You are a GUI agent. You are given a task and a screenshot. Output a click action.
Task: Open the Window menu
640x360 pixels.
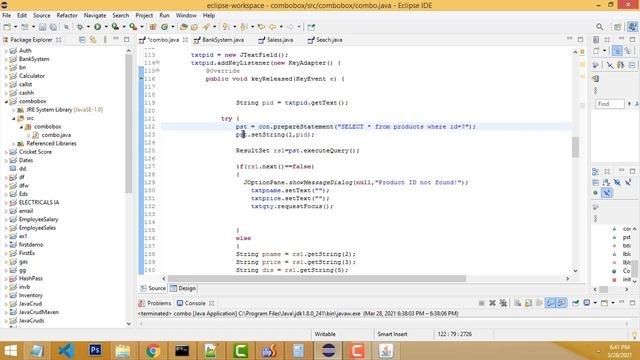pyautogui.click(x=186, y=15)
